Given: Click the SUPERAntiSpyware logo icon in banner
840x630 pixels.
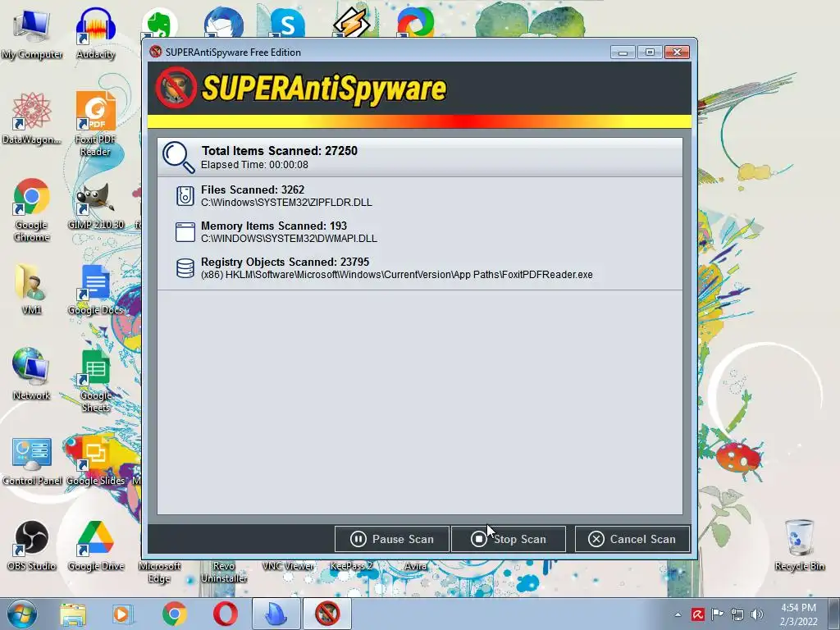Looking at the screenshot, I should point(176,87).
